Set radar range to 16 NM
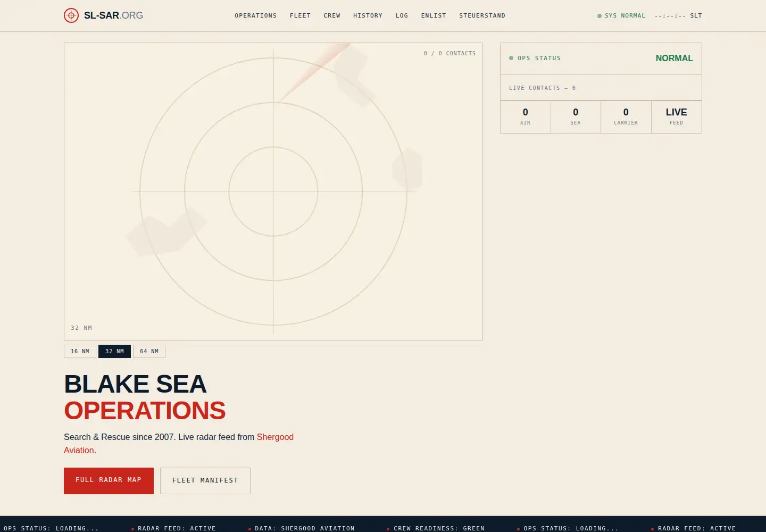Image resolution: width=766 pixels, height=532 pixels. pos(80,351)
